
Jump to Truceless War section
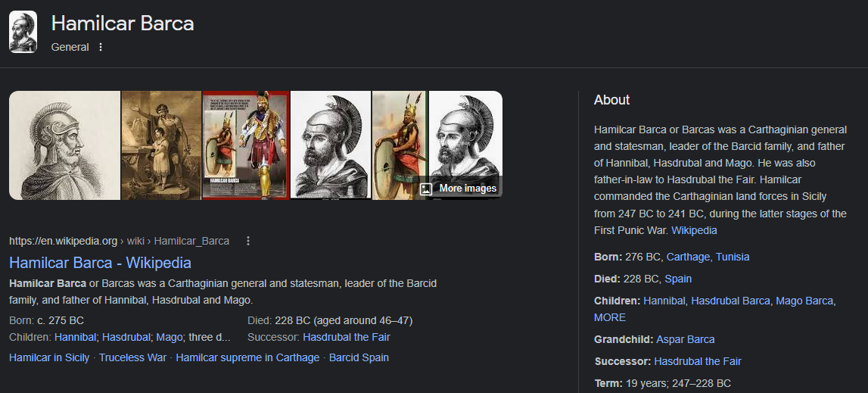pyautogui.click(x=133, y=357)
